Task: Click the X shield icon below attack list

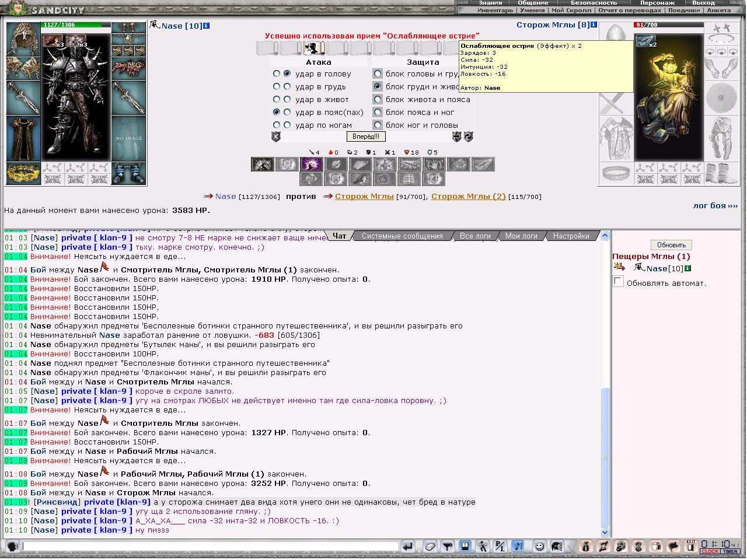Action: tap(276, 136)
